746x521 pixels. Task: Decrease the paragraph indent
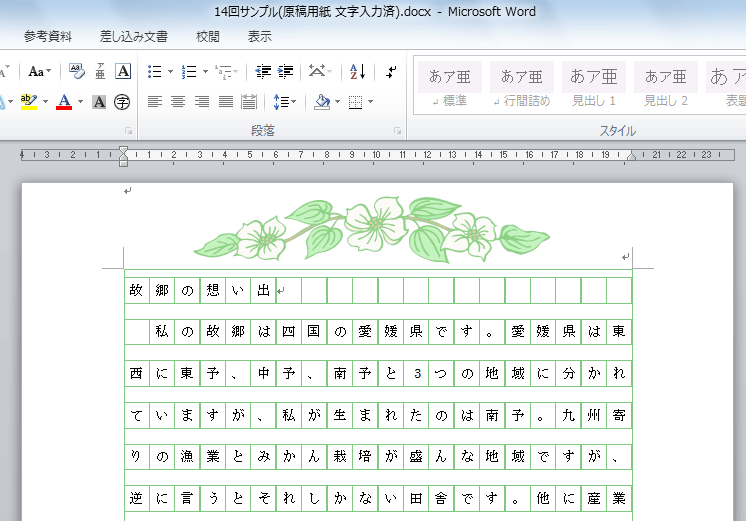pos(263,72)
